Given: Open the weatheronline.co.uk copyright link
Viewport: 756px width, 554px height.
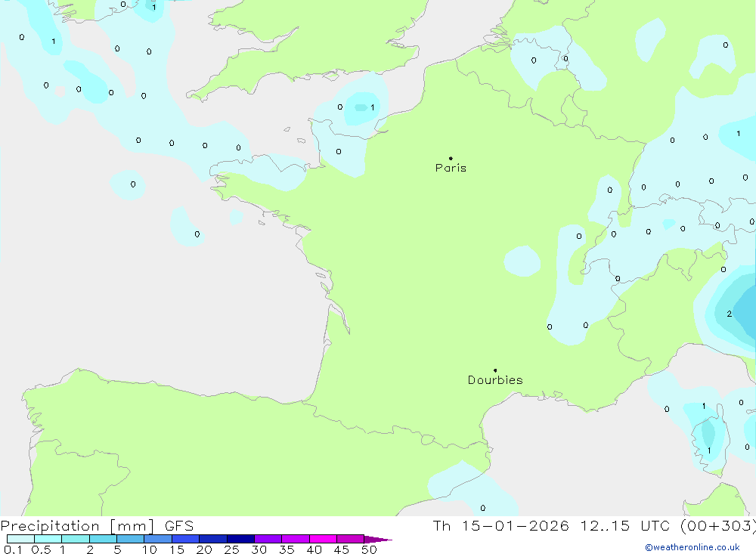Looking at the screenshot, I should point(692,547).
